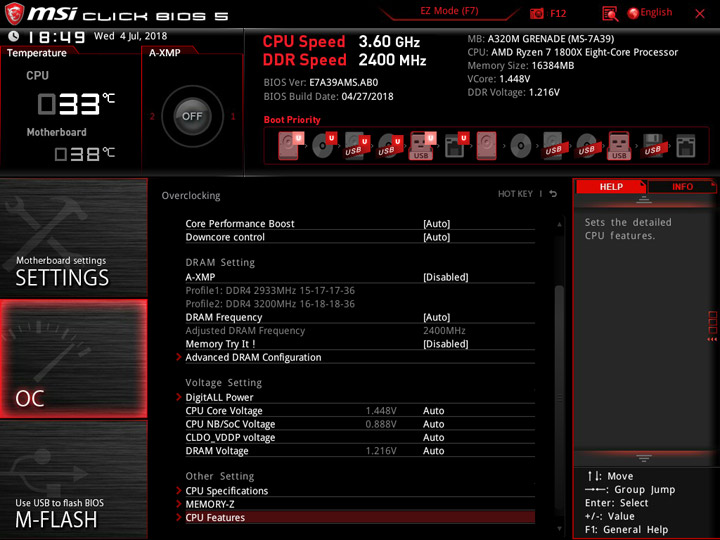Viewport: 720px width, 540px height.
Task: Click the back arrow next to HOT KEY
Action: click(x=553, y=194)
